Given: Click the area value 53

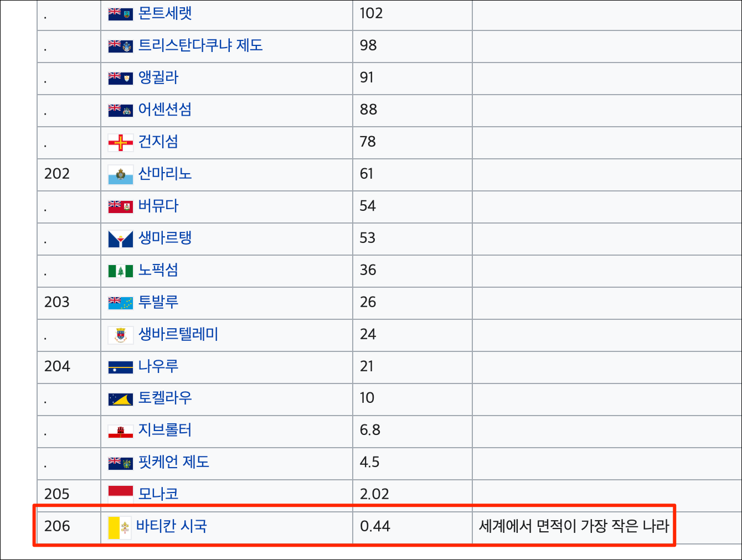Looking at the screenshot, I should point(368,238).
